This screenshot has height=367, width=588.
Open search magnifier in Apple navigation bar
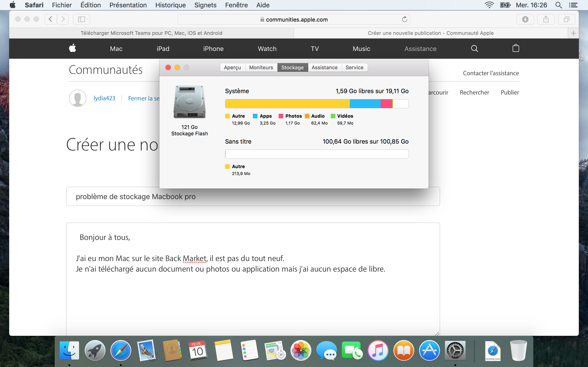point(474,48)
